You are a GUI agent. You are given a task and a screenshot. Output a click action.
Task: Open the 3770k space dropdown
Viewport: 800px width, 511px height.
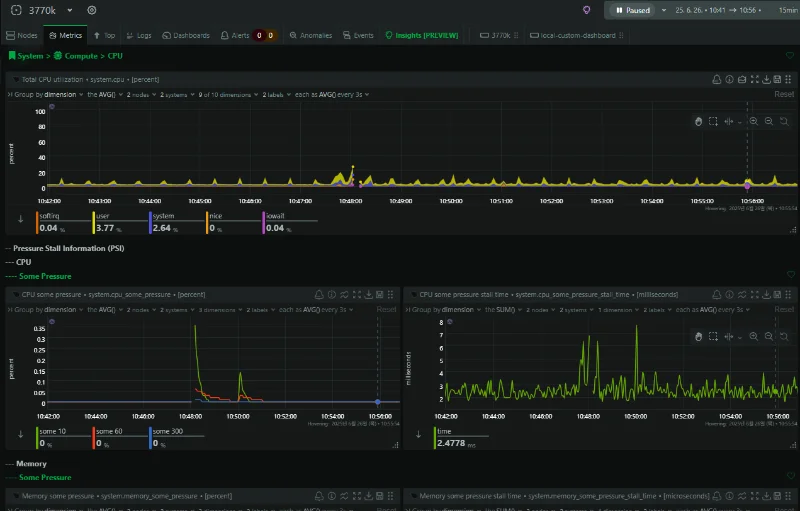pos(70,10)
